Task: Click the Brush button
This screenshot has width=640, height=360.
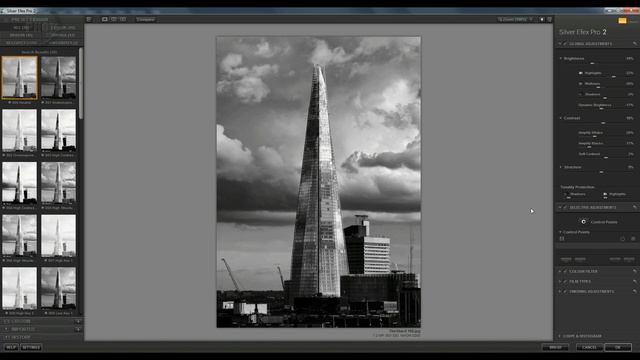Action: coord(555,347)
